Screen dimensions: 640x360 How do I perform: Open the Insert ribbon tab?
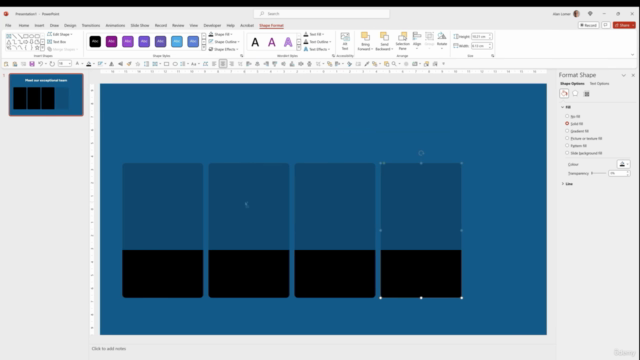pos(39,25)
